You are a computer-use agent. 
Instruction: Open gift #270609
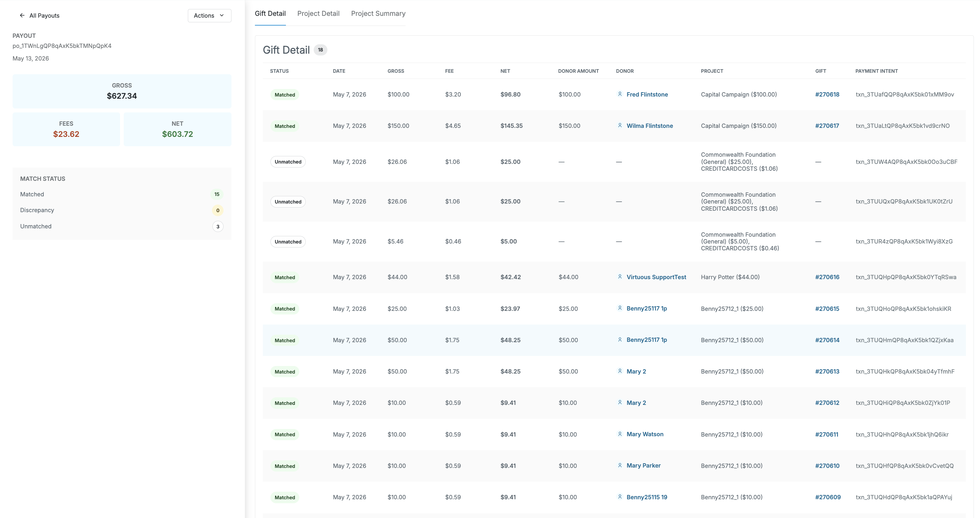[828, 497]
